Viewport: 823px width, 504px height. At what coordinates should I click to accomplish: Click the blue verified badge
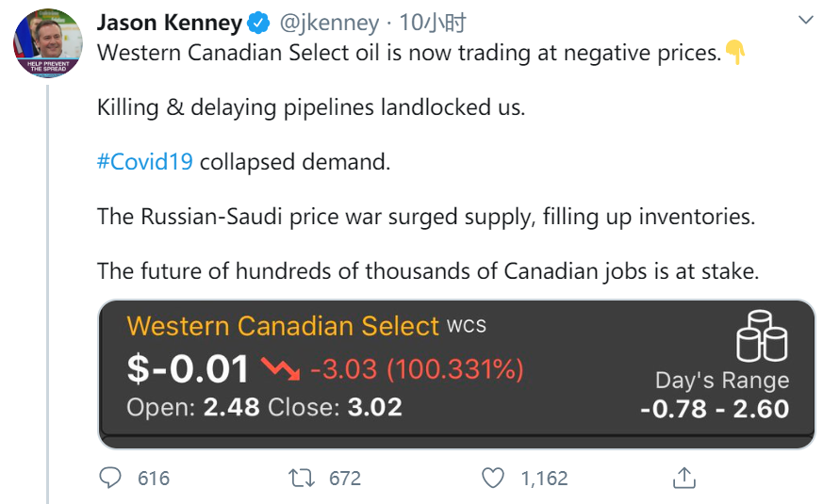(258, 23)
